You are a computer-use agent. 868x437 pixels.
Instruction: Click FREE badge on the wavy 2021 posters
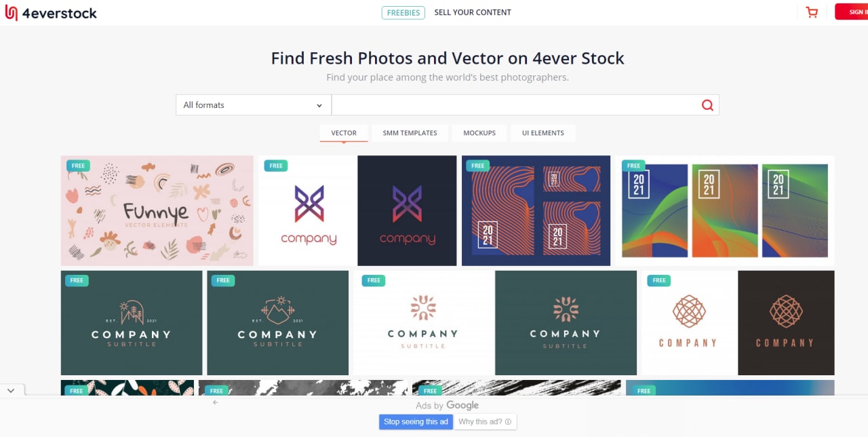click(633, 166)
